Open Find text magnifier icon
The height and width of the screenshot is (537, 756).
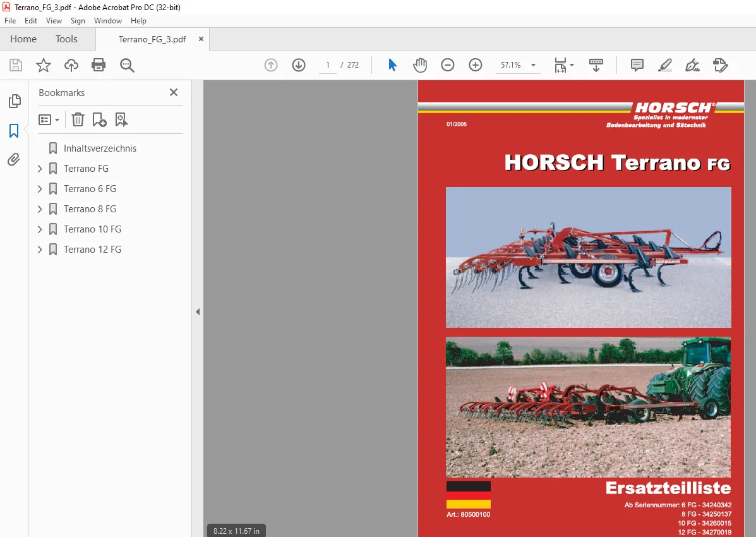point(127,65)
